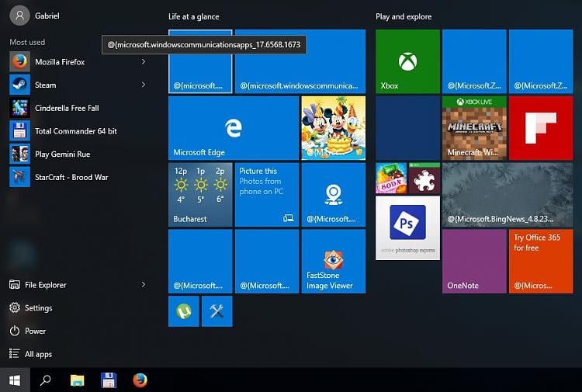Open first @{Microsoft.Z... tile beside Xbox

[x=474, y=61]
